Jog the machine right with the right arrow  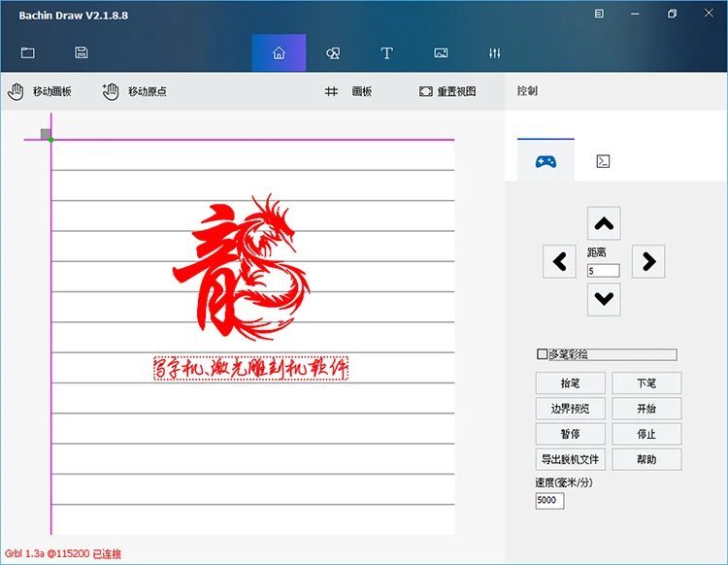pos(648,261)
